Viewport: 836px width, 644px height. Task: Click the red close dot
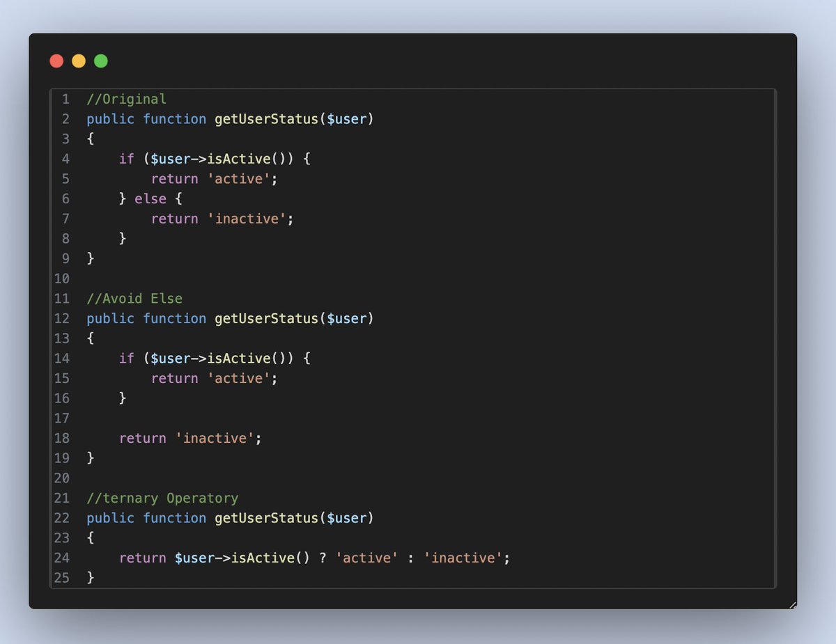[56, 61]
